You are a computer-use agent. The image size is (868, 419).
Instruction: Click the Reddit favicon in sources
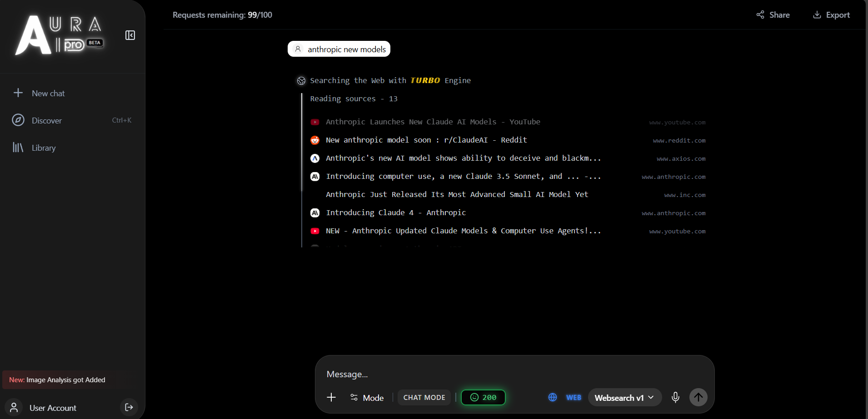(315, 140)
